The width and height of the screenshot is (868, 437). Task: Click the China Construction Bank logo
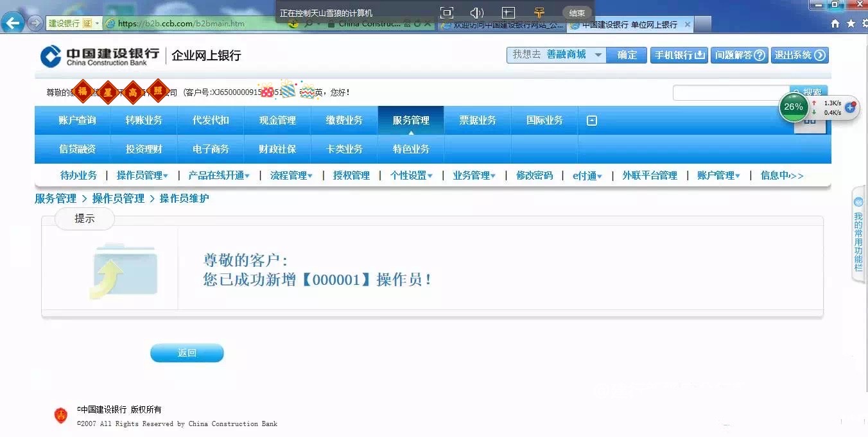pyautogui.click(x=100, y=56)
